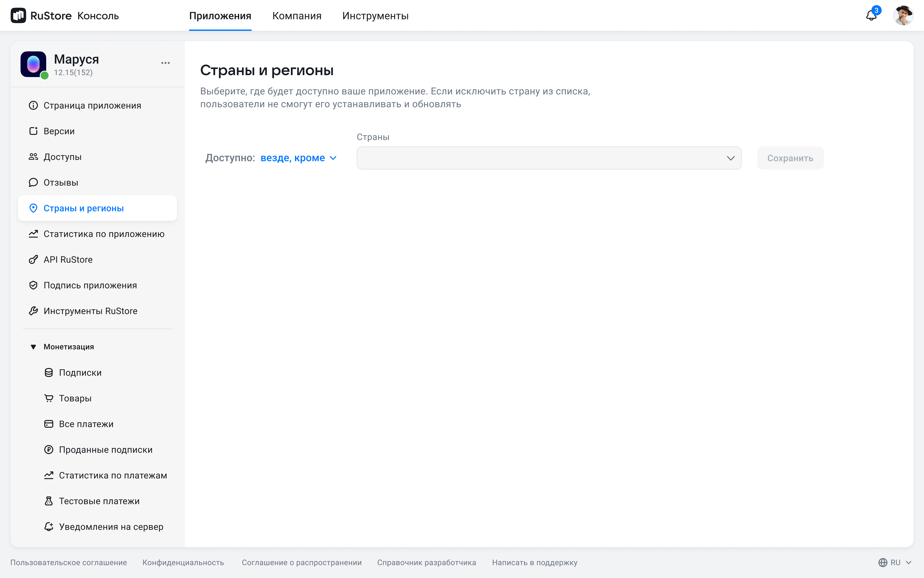
Task: Click the Сохранить button
Action: click(x=790, y=158)
